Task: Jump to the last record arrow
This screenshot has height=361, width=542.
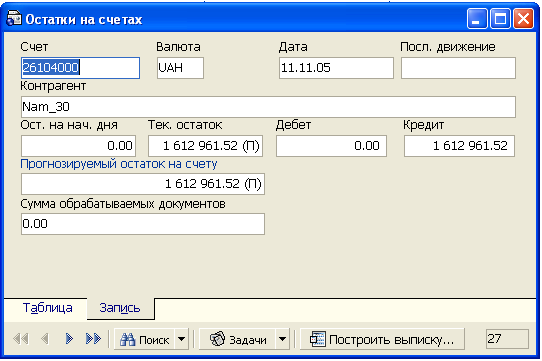Action: (93, 339)
